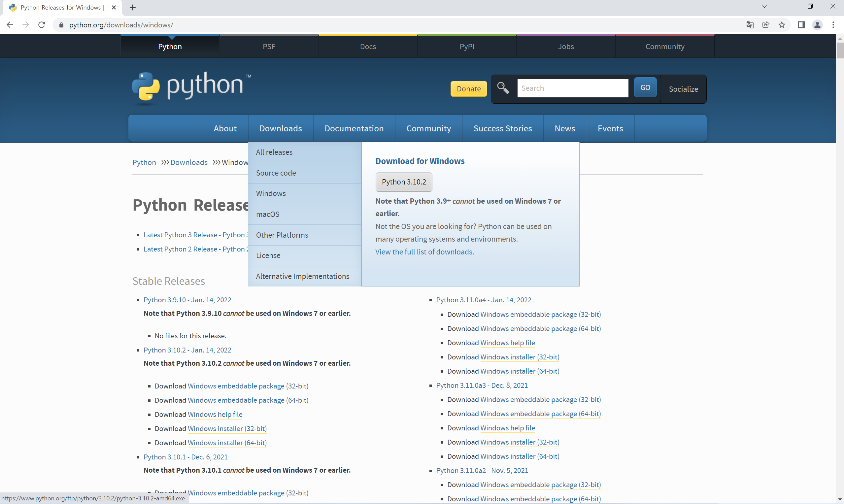Open the About navigation menu
This screenshot has height=504, width=844.
pyautogui.click(x=225, y=128)
